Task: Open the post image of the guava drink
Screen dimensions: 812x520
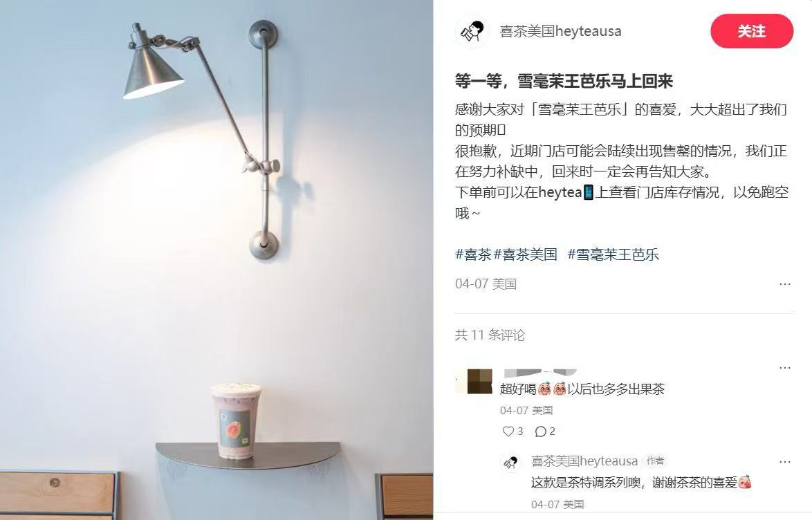Action: point(216,260)
